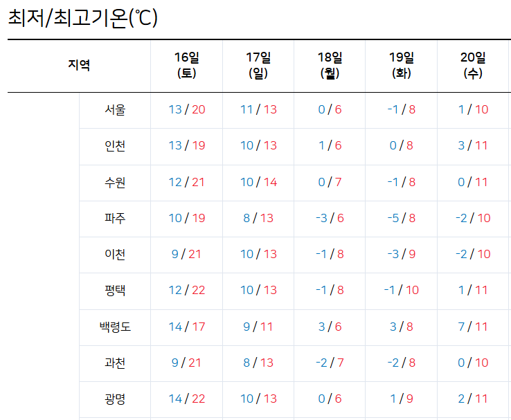Click 서울's 16일 temperature cell 13/20

tap(187, 109)
